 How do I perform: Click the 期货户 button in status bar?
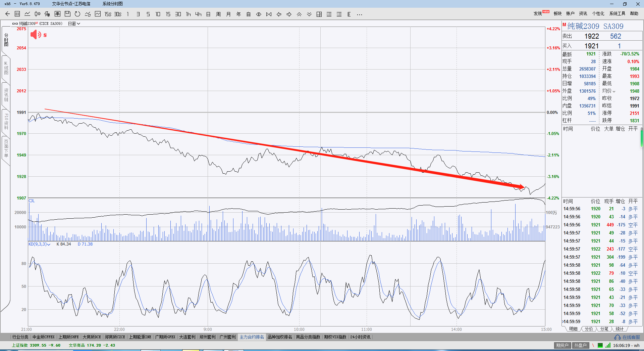click(562, 345)
